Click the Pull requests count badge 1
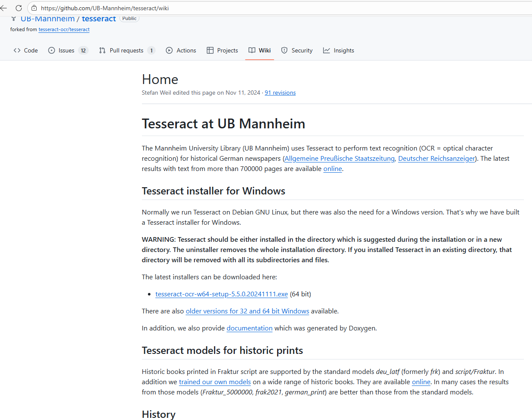Image resolution: width=532 pixels, height=420 pixels. point(151,50)
